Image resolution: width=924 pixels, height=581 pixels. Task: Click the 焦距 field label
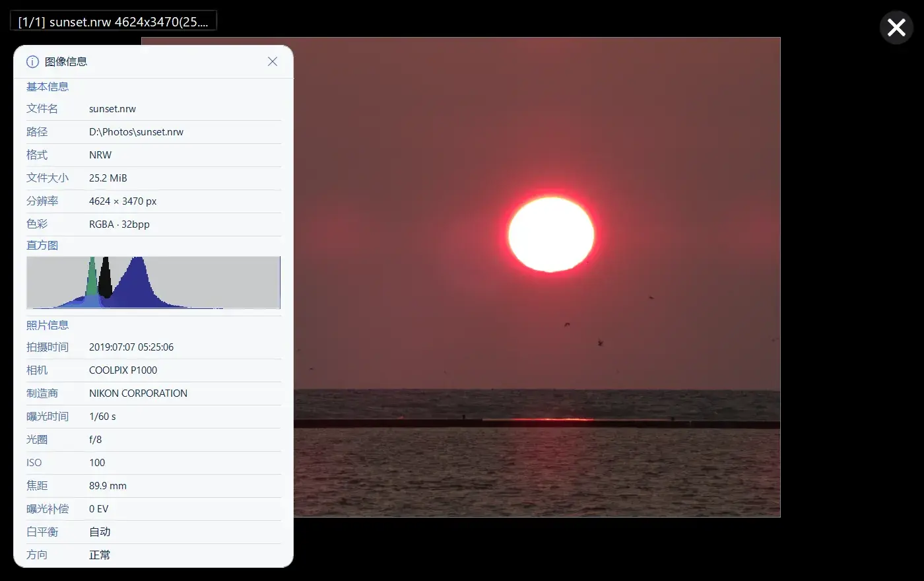[x=37, y=486]
